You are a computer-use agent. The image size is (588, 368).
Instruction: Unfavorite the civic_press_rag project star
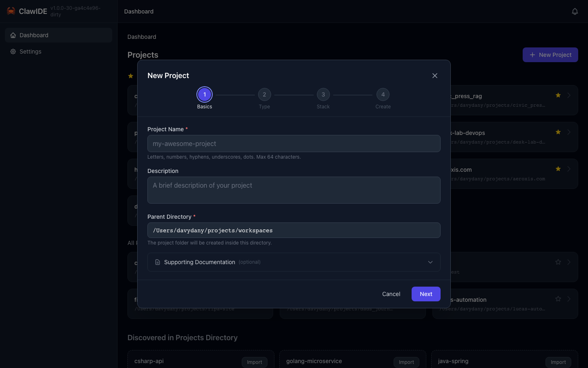[x=558, y=95]
